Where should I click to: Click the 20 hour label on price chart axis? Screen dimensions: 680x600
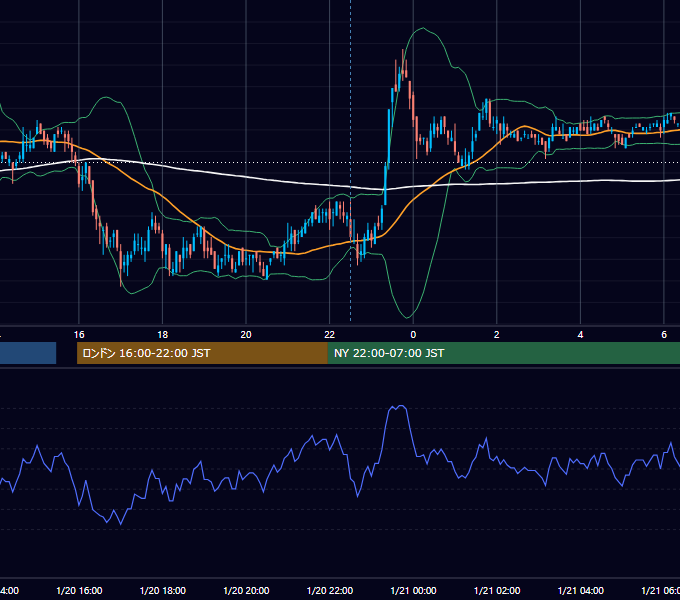pos(246,335)
